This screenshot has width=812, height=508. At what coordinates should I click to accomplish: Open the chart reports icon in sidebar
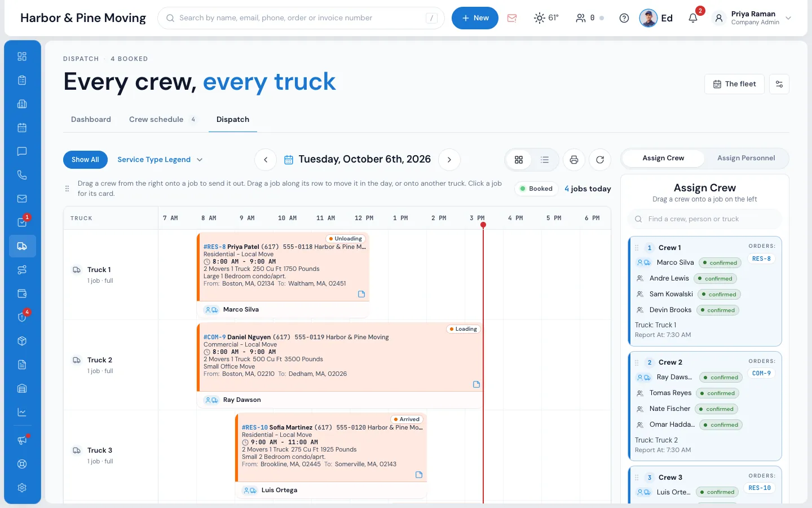[x=22, y=412]
